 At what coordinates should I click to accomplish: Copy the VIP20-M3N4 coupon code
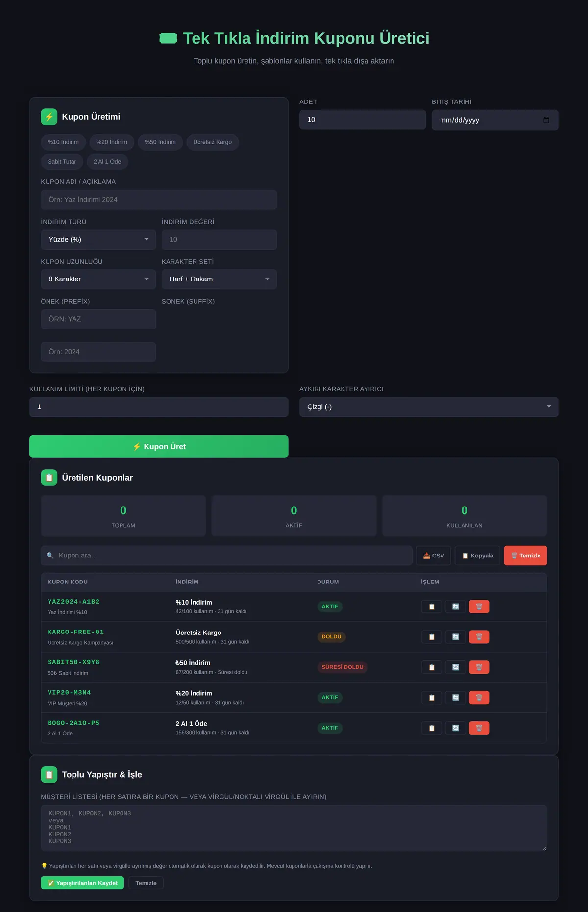pyautogui.click(x=432, y=698)
